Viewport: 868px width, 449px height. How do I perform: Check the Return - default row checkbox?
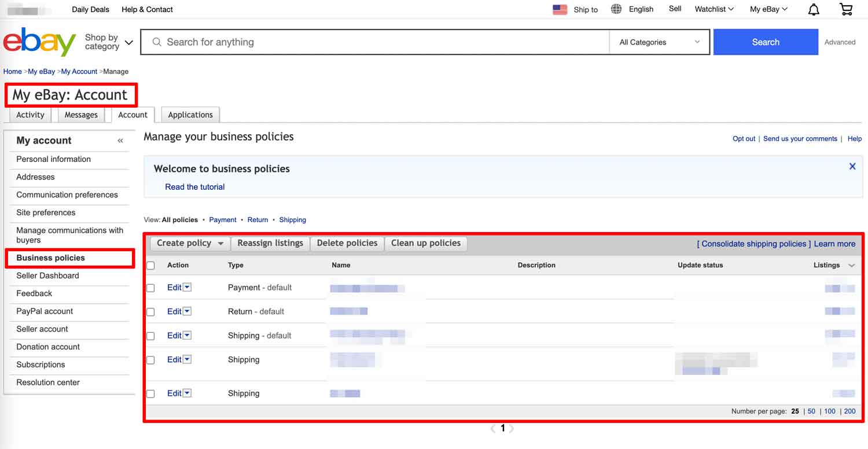(x=151, y=312)
